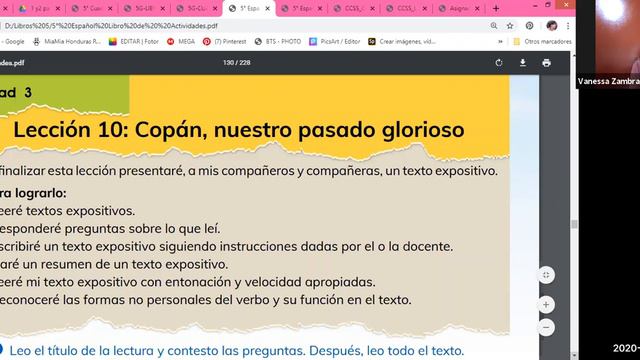Click the line about 'resumen de un texto expositivo'
640x360 pixels.
[114, 264]
